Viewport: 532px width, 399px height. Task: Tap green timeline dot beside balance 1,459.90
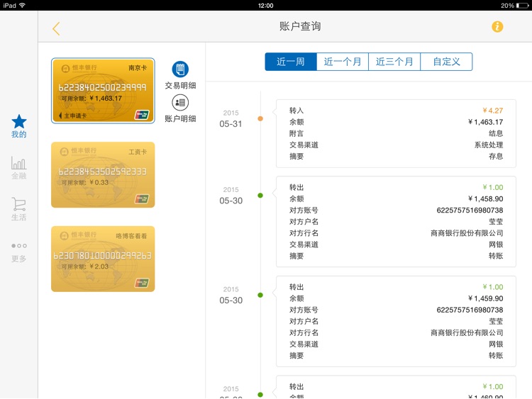[260, 295]
